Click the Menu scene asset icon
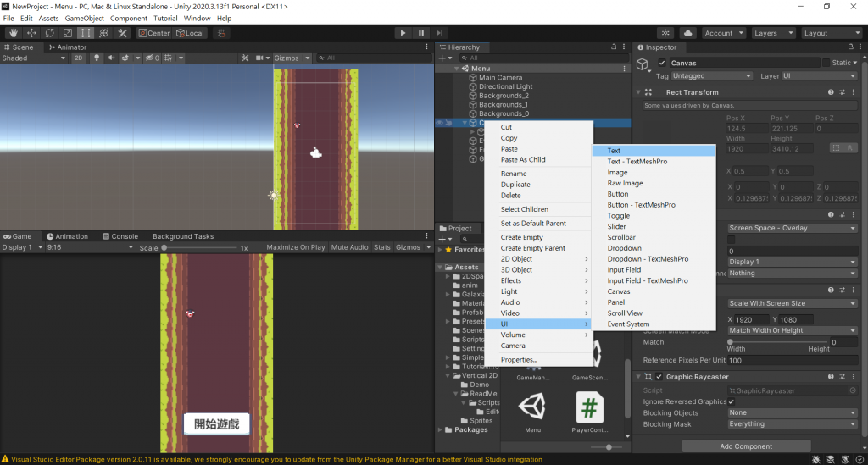The image size is (868, 465). click(532, 407)
